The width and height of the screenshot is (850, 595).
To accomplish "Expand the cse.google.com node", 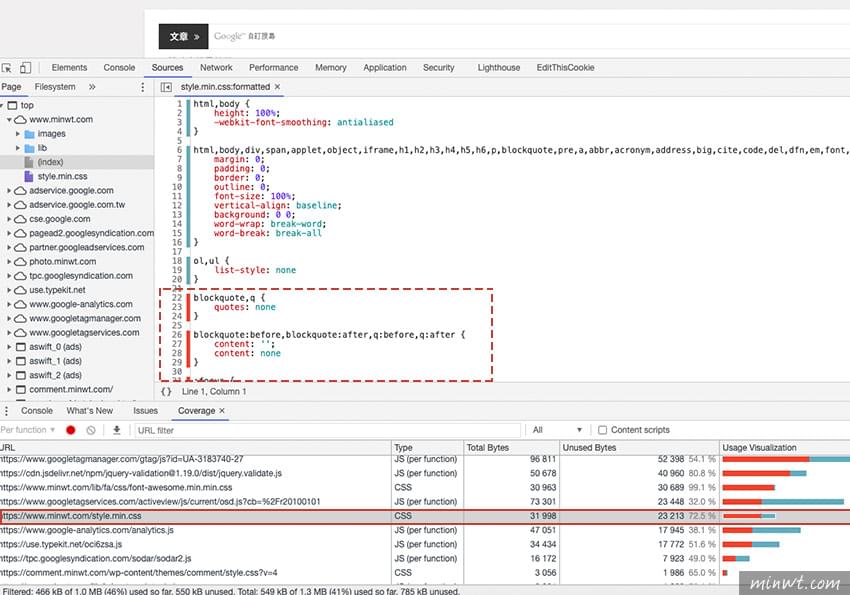I will tap(9, 219).
